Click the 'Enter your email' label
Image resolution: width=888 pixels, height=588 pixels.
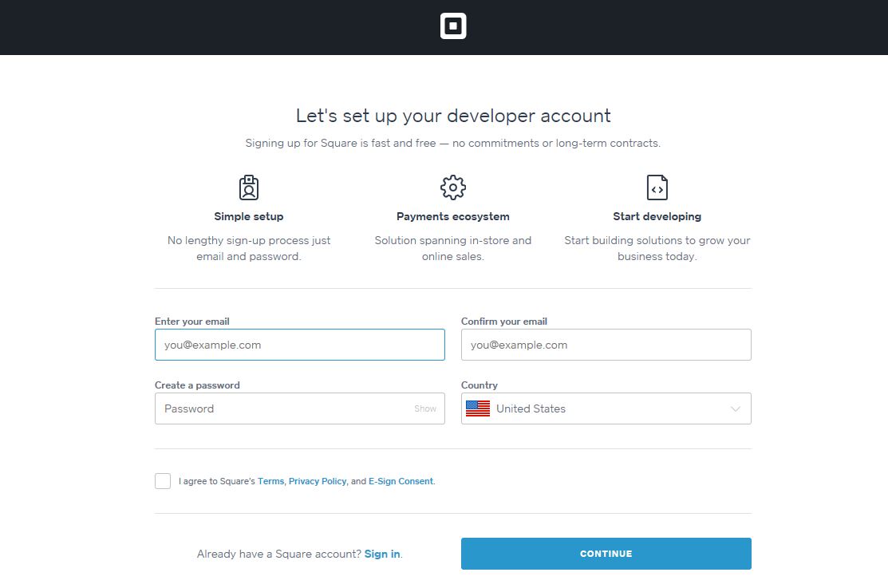click(192, 322)
